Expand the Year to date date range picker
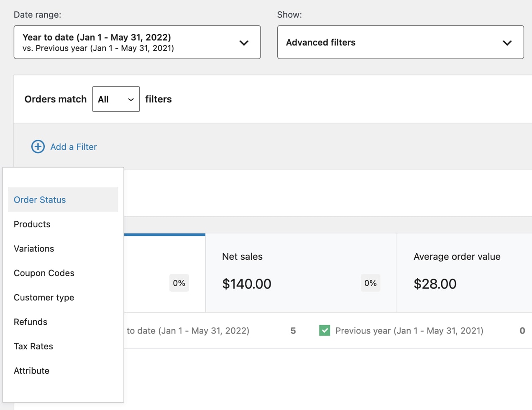 pos(137,42)
